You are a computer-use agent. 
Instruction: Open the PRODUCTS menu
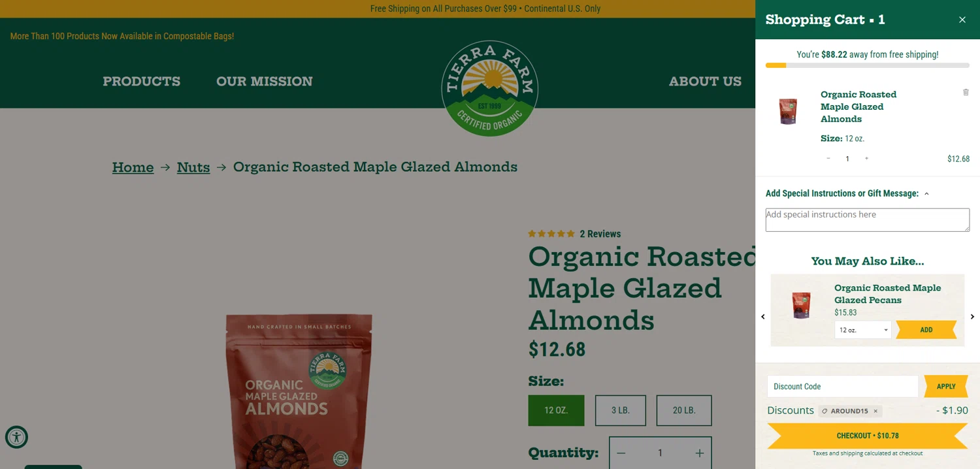(141, 81)
